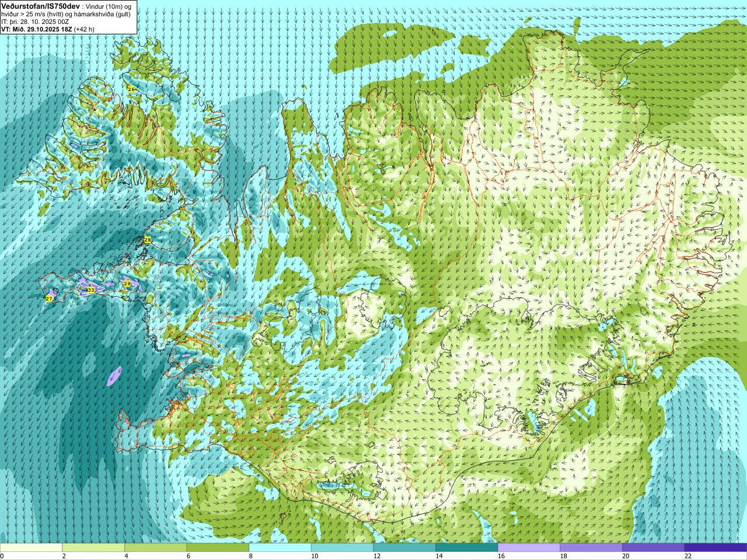This screenshot has height=560, width=747.
Task: Click the 'IT: þri. 28. 10. 2025 00Z' line
Action: (35, 22)
